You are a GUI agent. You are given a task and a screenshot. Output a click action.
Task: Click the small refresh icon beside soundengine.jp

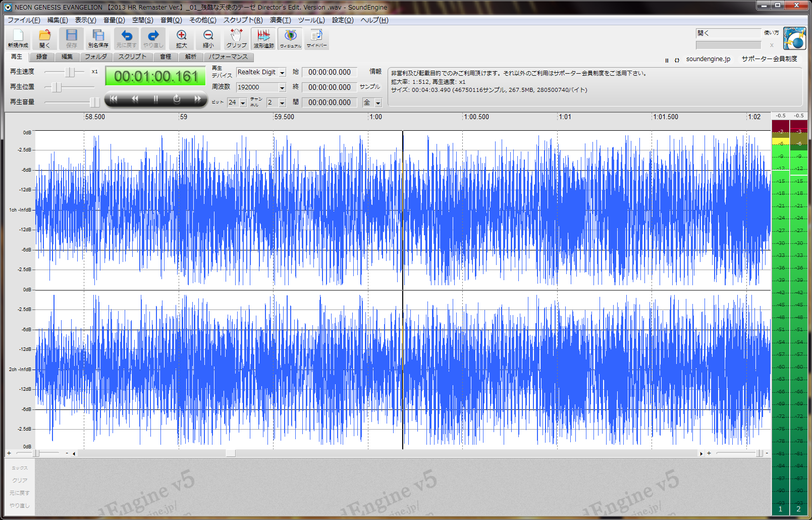tap(677, 60)
